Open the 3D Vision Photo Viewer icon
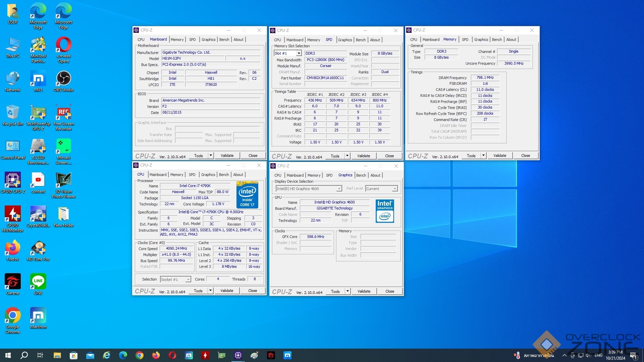Viewport: 644px width, 362px height. click(x=63, y=185)
